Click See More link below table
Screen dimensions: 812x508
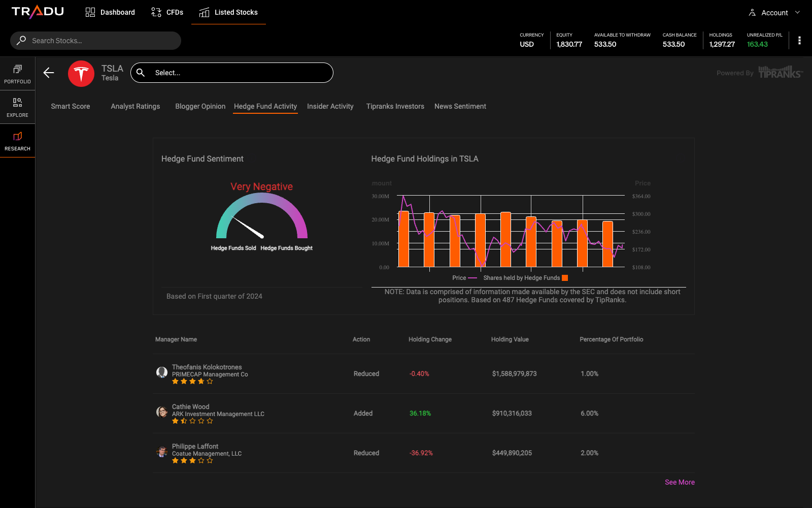tap(680, 482)
